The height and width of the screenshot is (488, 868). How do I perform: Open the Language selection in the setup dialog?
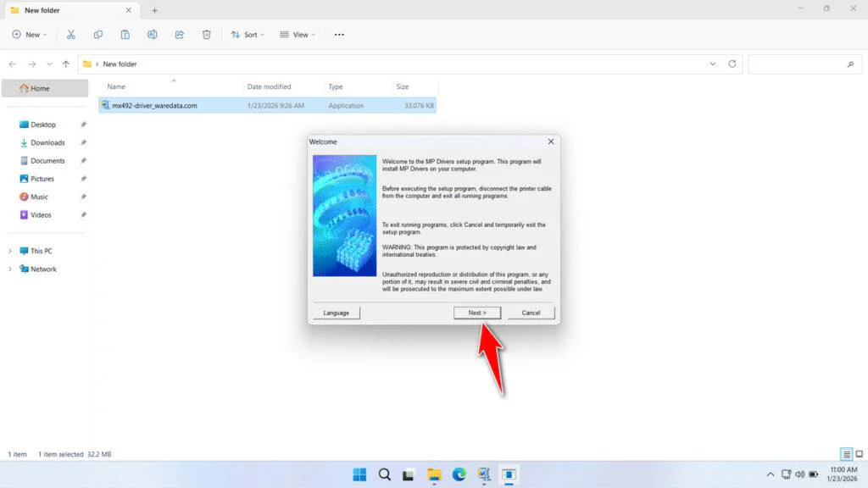point(336,312)
